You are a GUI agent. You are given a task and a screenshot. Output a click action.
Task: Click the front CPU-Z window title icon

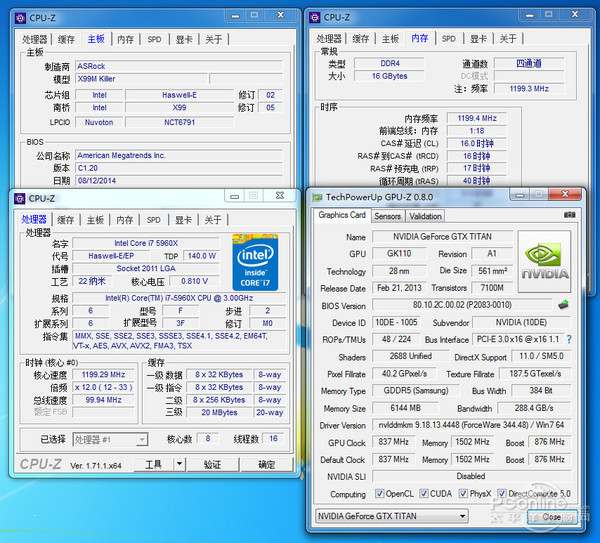coord(19,198)
